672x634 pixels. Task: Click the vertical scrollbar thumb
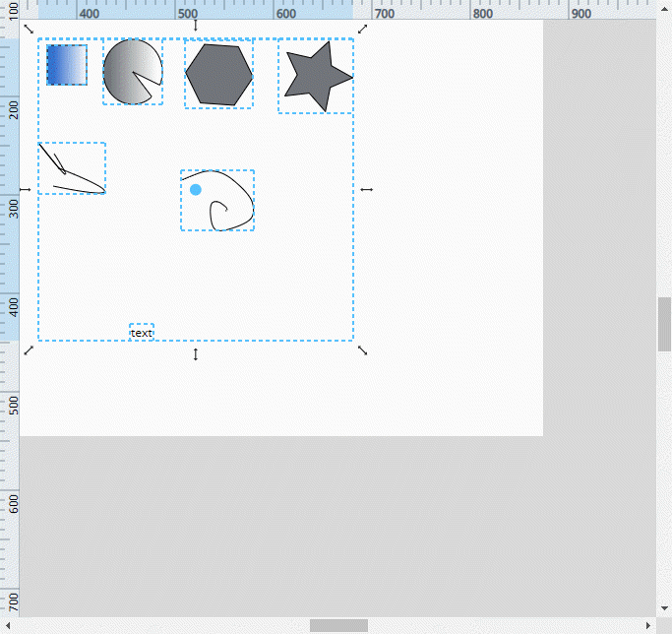click(x=665, y=324)
